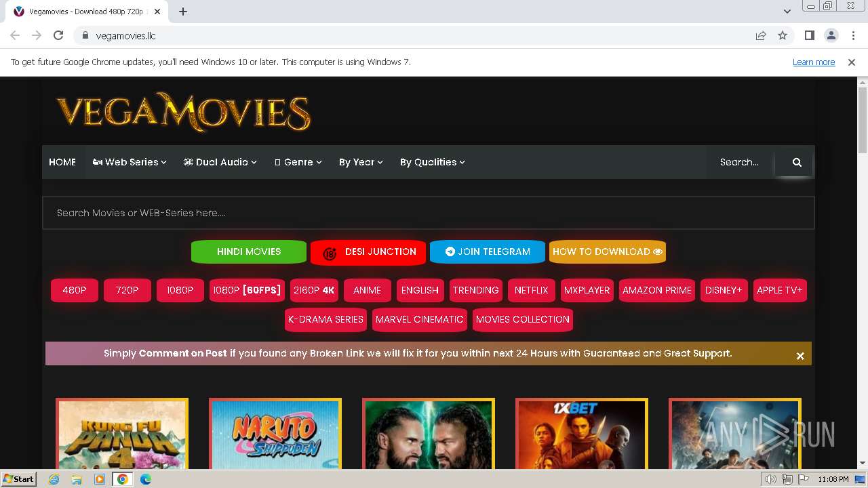The width and height of the screenshot is (868, 488).
Task: Open the AMAZON PRIME category tag
Action: click(x=657, y=290)
